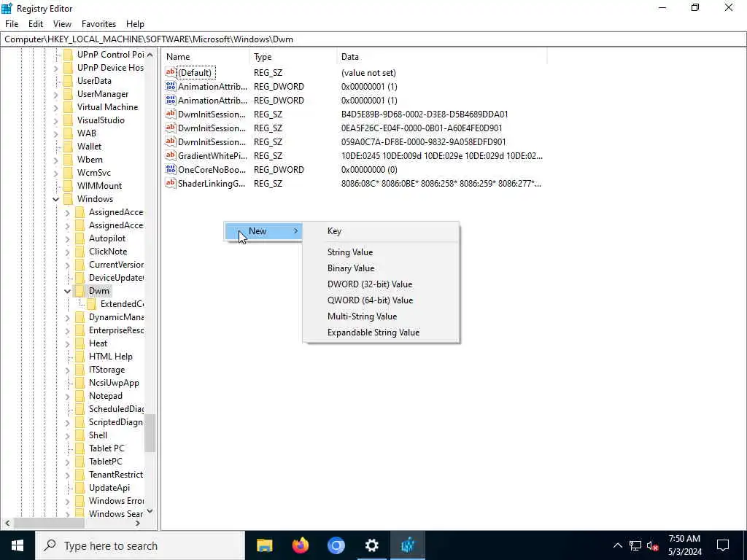Open the Favorites menu
The image size is (747, 560).
pos(98,24)
